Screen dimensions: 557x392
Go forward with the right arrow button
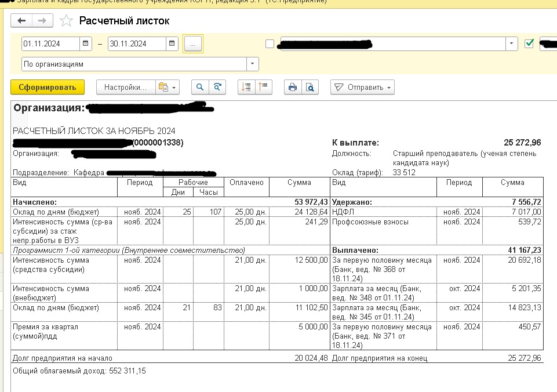pyautogui.click(x=42, y=21)
